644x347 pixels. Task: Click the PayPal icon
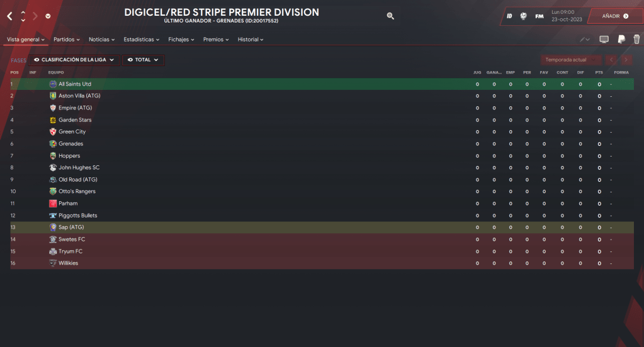621,40
